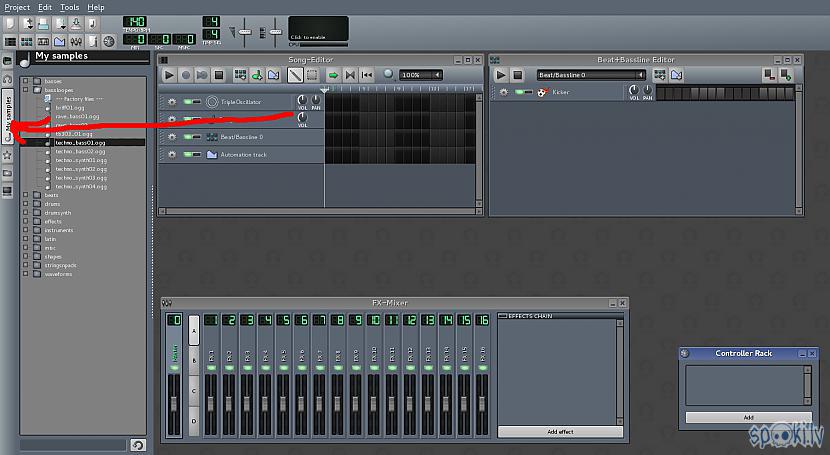This screenshot has width=830, height=455.
Task: Mute the TripleOscillator track
Action: coord(187,102)
